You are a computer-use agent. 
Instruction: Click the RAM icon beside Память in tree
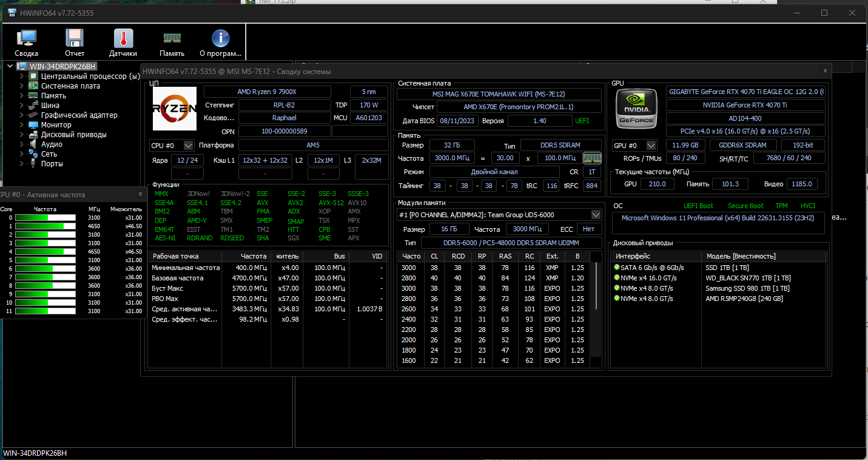click(x=33, y=95)
